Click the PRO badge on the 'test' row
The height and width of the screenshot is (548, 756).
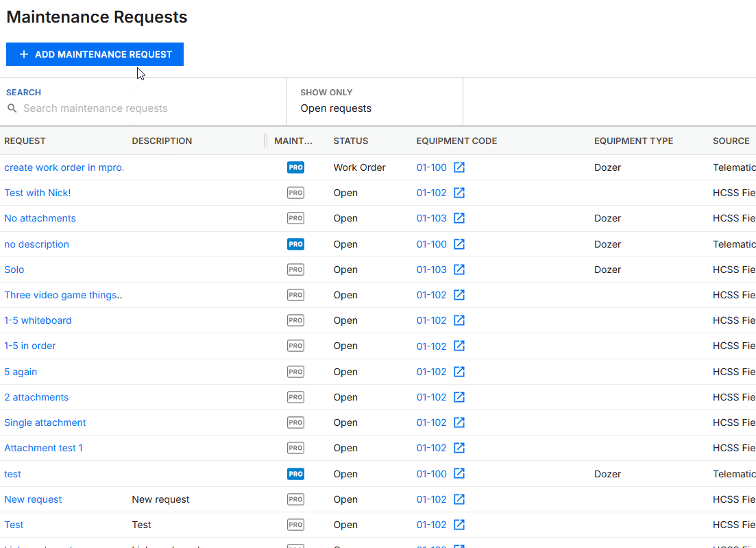(x=295, y=473)
